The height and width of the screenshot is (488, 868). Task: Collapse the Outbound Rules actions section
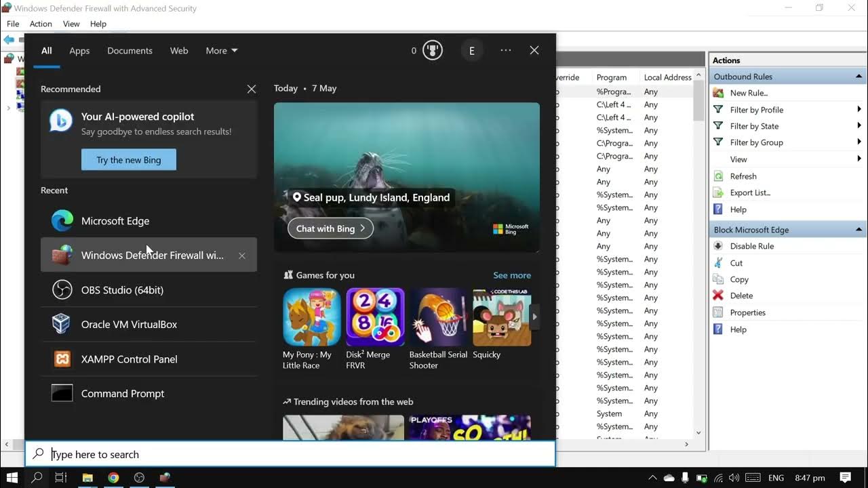point(859,77)
